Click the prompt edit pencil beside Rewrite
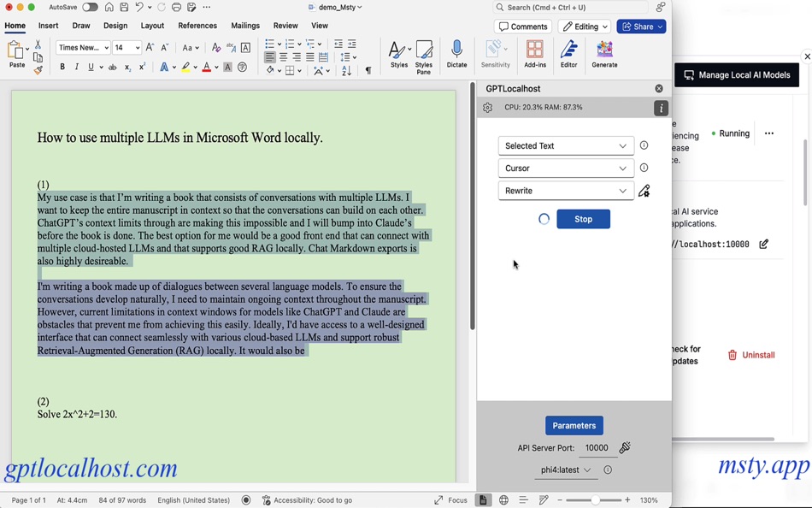The width and height of the screenshot is (812, 508). coord(644,191)
